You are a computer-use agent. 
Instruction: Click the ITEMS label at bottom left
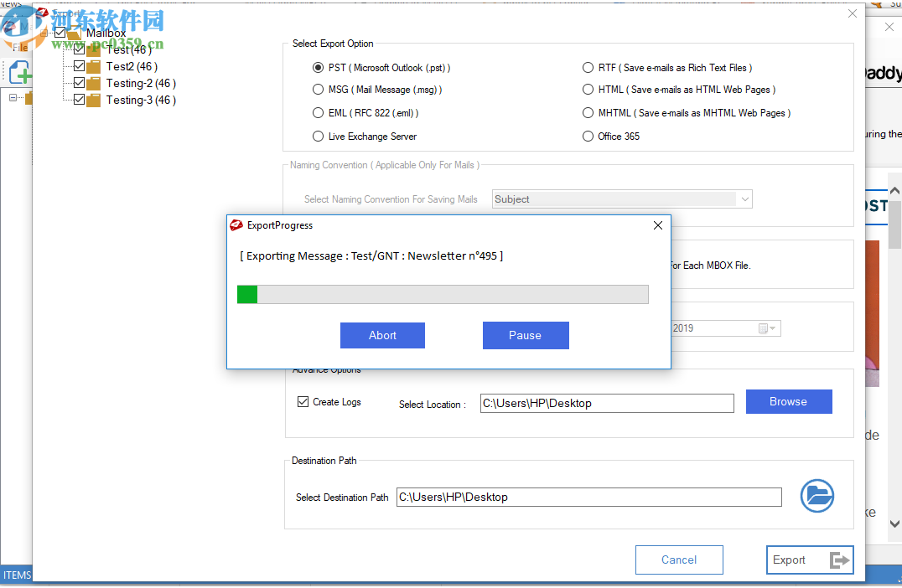tap(17, 575)
